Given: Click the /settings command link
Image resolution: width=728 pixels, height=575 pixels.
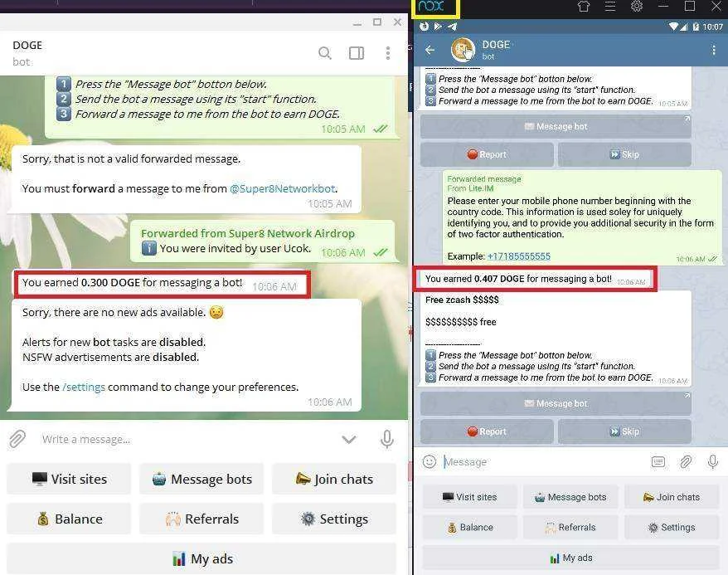Looking at the screenshot, I should (x=84, y=387).
